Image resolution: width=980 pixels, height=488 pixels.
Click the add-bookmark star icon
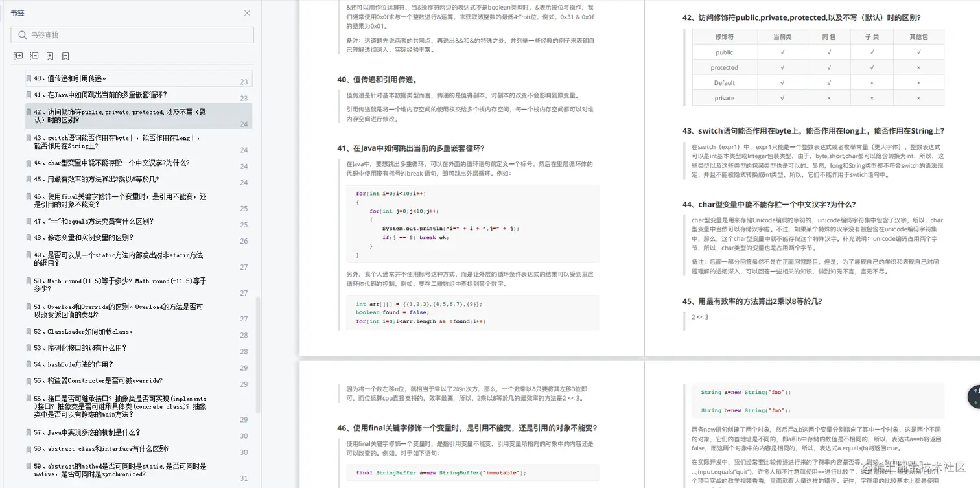click(x=49, y=56)
